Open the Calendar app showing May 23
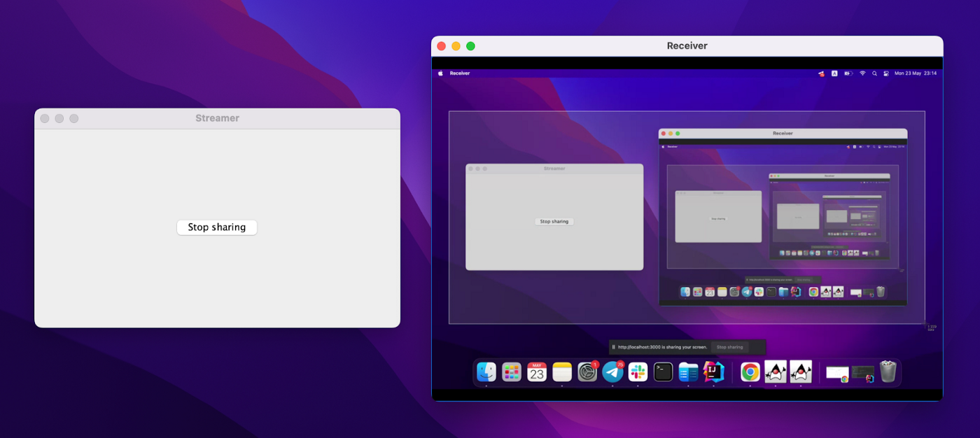The height and width of the screenshot is (438, 980). [x=537, y=372]
